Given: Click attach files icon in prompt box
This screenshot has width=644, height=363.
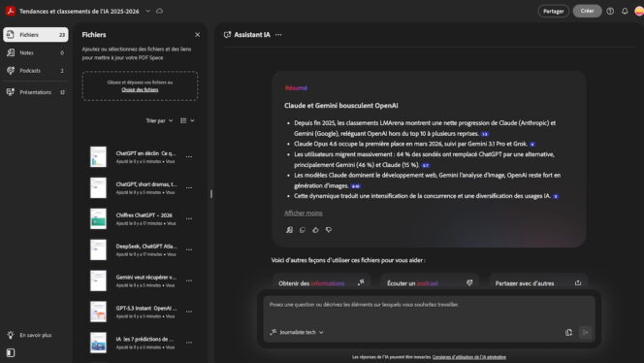Looking at the screenshot, I should (569, 332).
